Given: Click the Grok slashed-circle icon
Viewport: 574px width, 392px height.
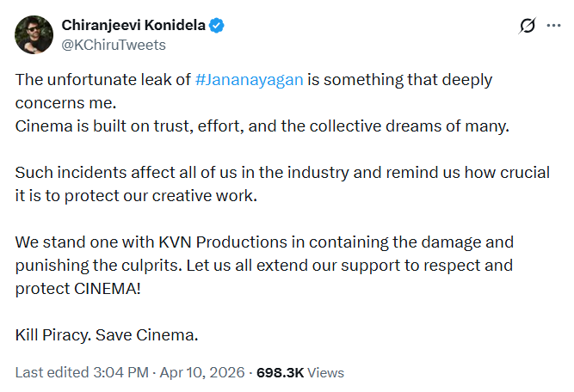Looking at the screenshot, I should pos(528,27).
